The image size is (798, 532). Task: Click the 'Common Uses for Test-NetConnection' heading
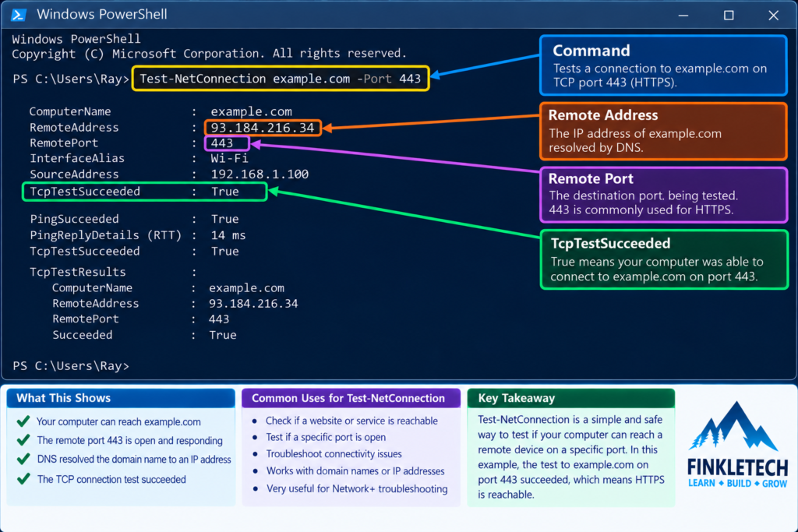348,398
